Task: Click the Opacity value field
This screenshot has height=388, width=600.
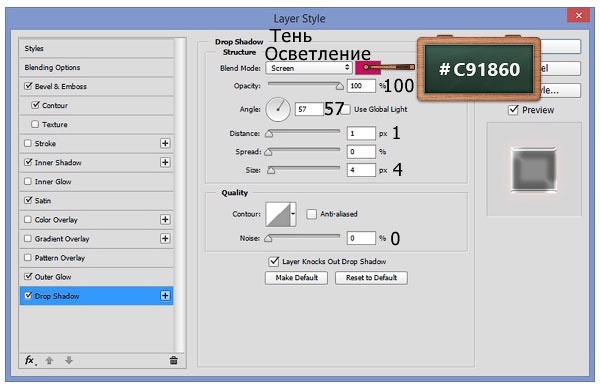Action: click(361, 86)
